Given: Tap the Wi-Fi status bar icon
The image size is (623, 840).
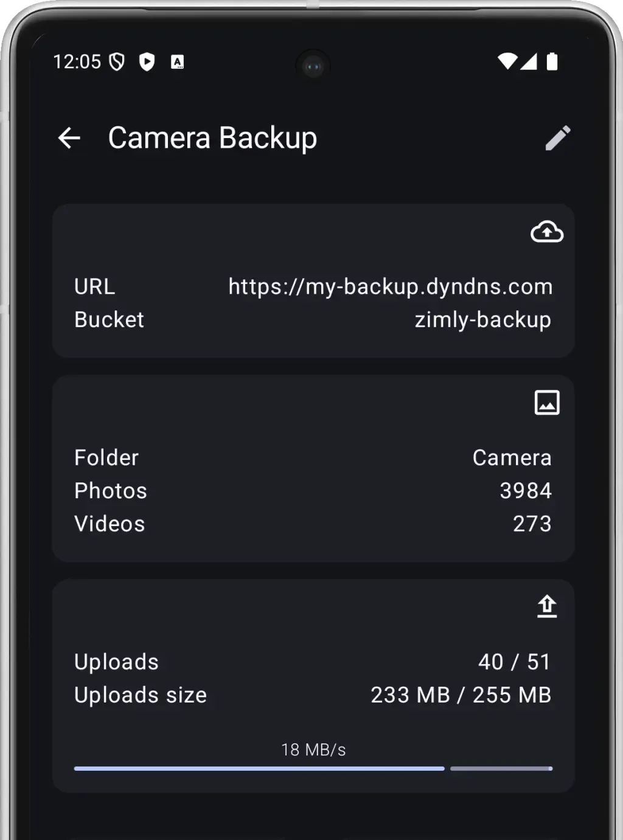Looking at the screenshot, I should (x=508, y=61).
